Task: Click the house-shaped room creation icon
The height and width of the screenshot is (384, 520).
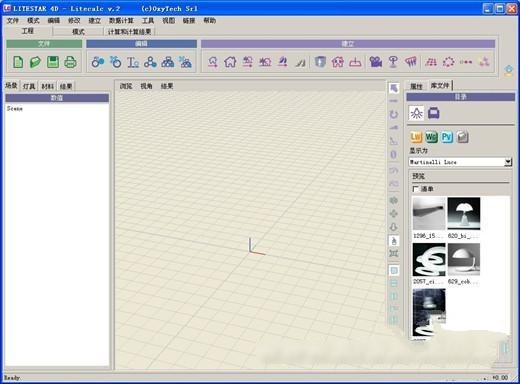Action: (x=230, y=62)
